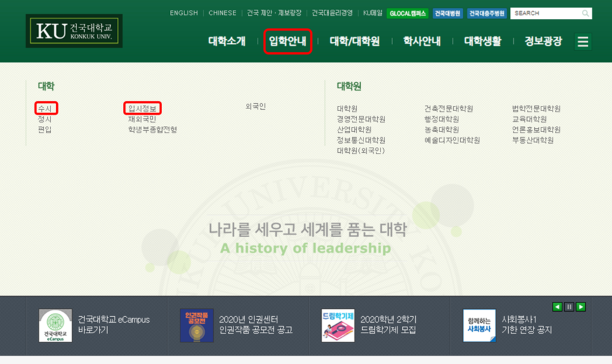Open the 건축전문대학원 link
Image resolution: width=612 pixels, height=364 pixels.
(449, 108)
